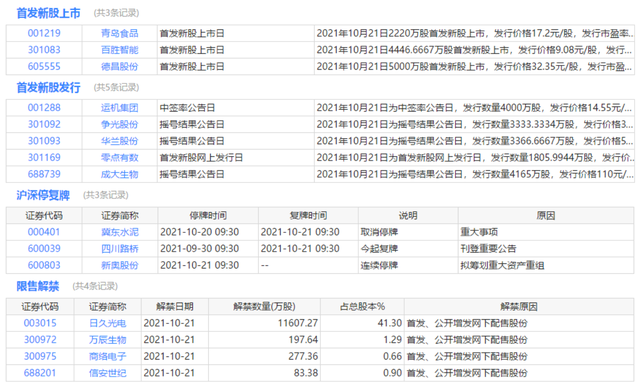The width and height of the screenshot is (640, 384).
Task: Open the 首发新股上市 section heading
Action: pos(48,13)
